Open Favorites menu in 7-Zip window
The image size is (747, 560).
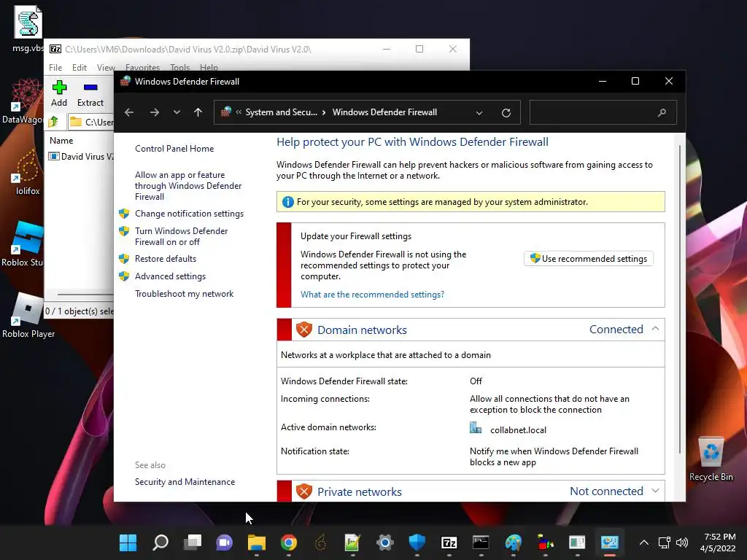pos(142,68)
